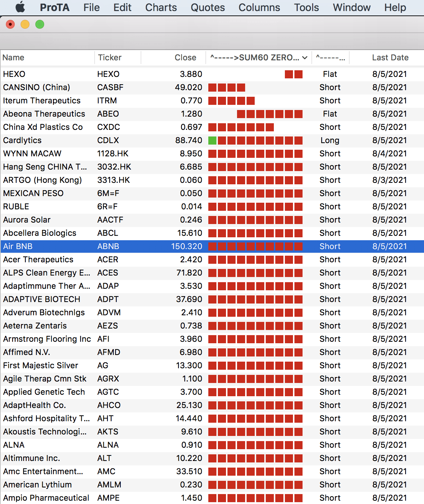Screen dimensions: 424x504
Task: Click ticker 3032.HK
Action: pos(114,167)
